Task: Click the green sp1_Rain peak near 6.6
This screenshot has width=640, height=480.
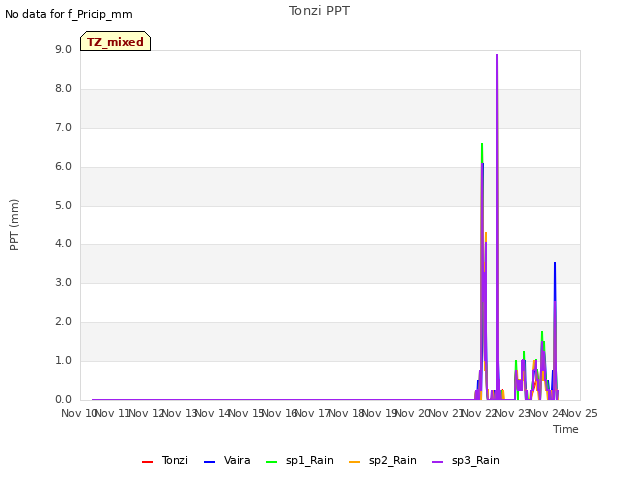Action: [x=482, y=144]
